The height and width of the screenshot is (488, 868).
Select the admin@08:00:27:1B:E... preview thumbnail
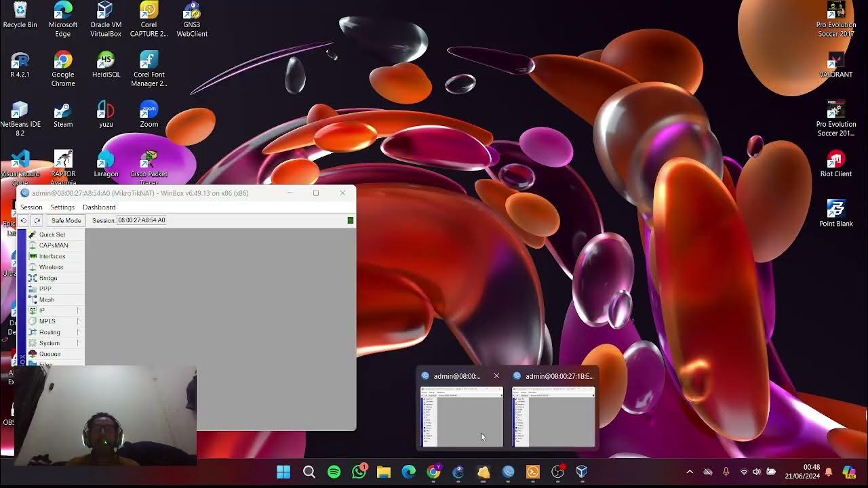[x=553, y=416]
